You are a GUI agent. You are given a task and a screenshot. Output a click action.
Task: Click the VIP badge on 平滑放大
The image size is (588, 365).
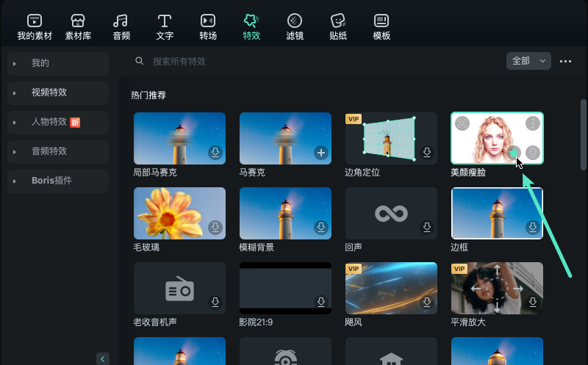coord(459,269)
